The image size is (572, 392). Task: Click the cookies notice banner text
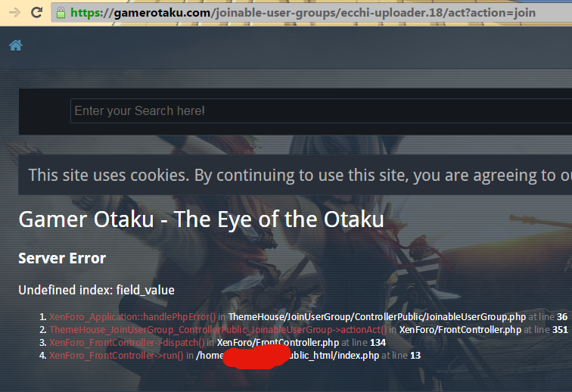pos(300,176)
